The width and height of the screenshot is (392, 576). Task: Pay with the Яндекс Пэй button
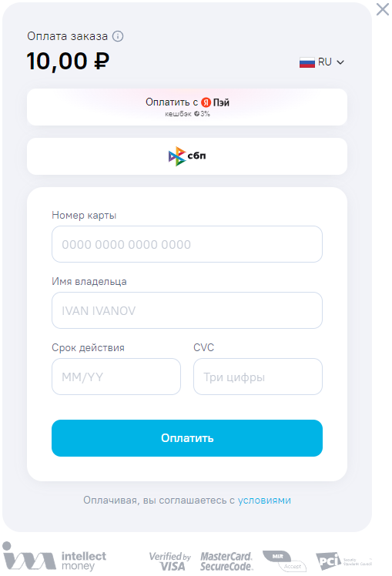click(187, 107)
